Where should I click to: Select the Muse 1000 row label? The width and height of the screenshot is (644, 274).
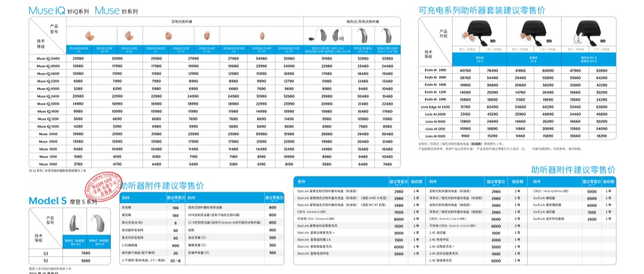pyautogui.click(x=48, y=163)
